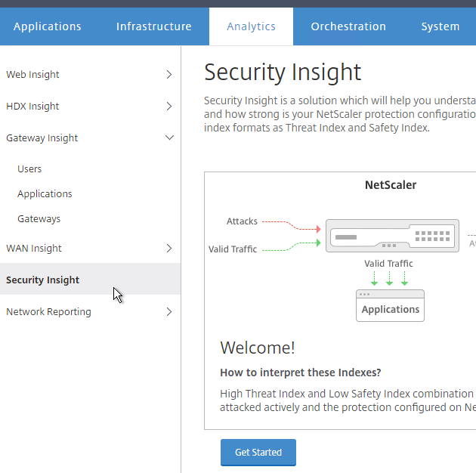
Task: Click the Attacks label in diagram
Action: [x=242, y=221]
